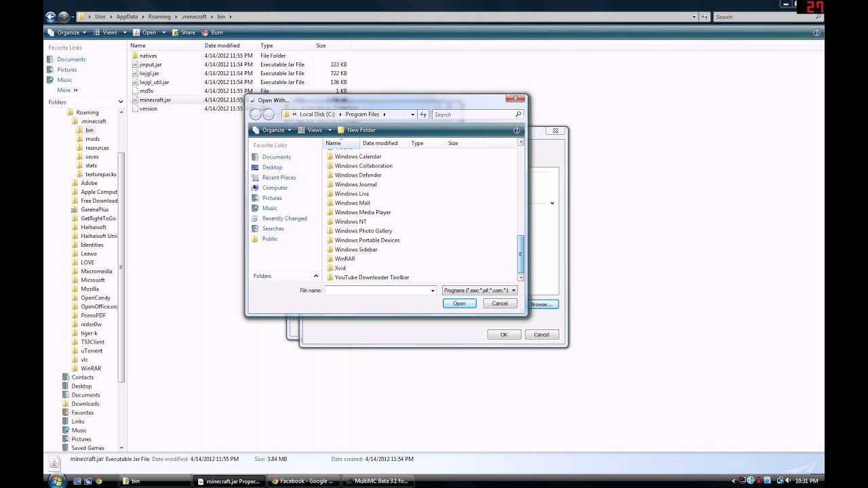This screenshot has width=868, height=488.
Task: Sort Explorer list by Date modified
Action: point(222,45)
